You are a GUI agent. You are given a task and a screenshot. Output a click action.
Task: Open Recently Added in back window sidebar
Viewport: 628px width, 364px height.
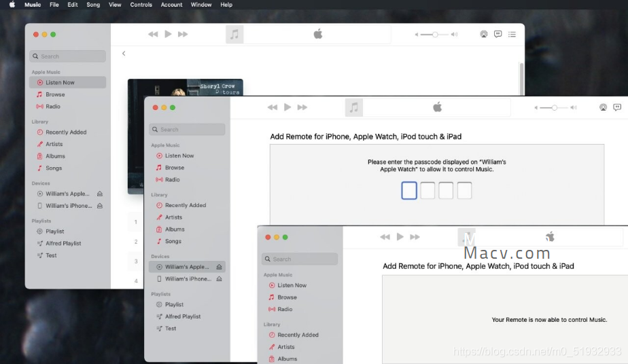[67, 132]
